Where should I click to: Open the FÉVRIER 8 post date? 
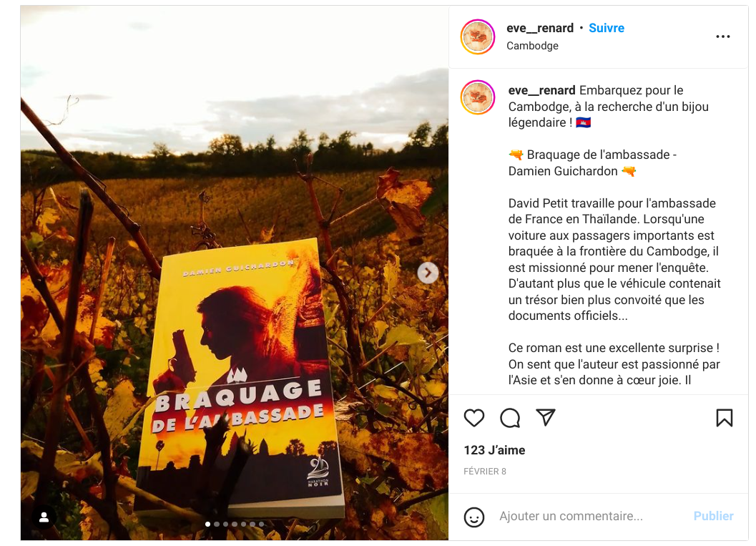(484, 472)
